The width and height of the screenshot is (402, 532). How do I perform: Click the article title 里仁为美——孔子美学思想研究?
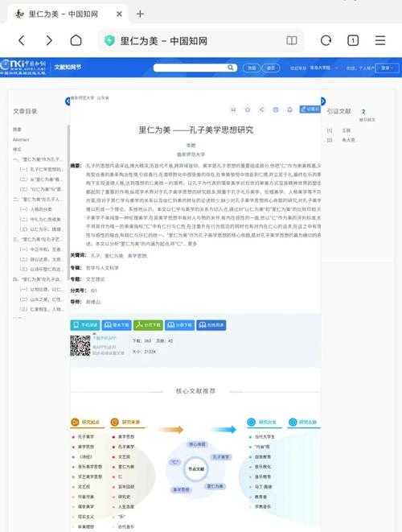[196, 130]
